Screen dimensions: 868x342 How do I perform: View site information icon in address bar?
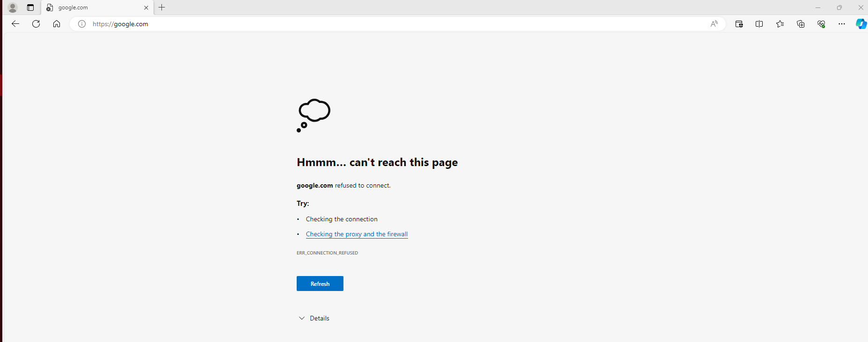82,24
